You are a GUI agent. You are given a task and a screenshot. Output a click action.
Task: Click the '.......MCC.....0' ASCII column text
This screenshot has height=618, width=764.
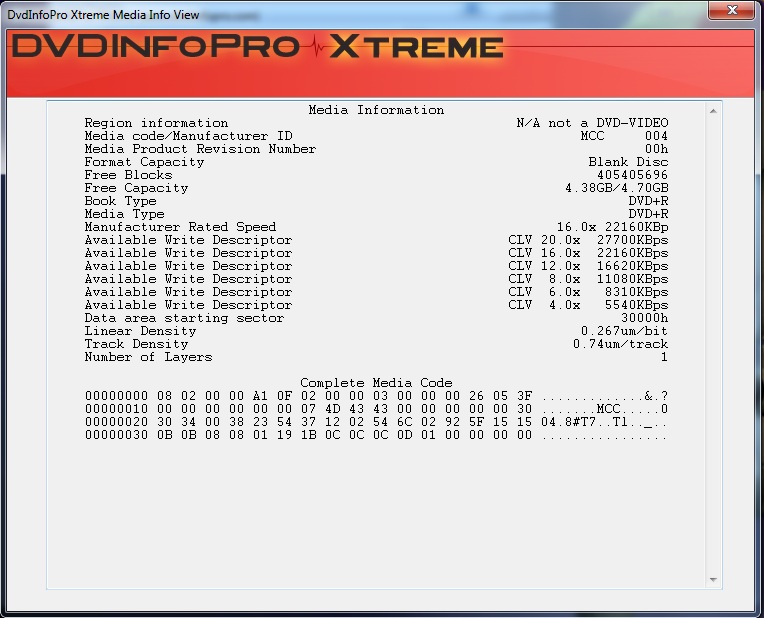[605, 409]
